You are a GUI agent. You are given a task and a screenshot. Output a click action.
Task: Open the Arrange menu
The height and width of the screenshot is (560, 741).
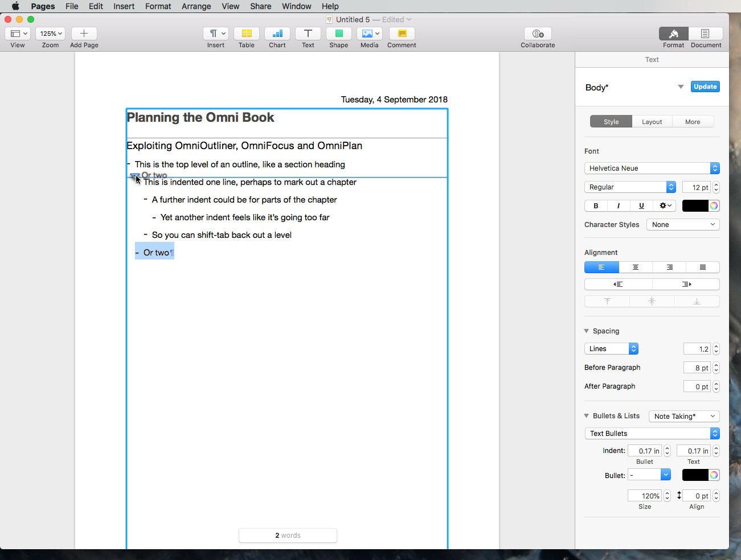196,6
